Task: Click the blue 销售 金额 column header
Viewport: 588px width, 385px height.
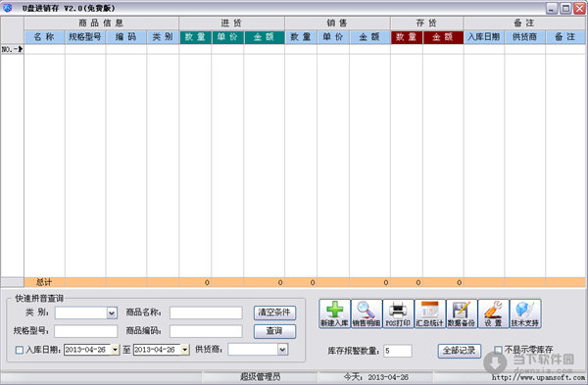Action: pyautogui.click(x=369, y=37)
